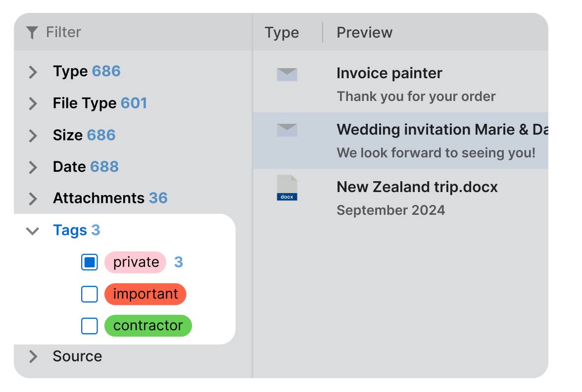This screenshot has width=582, height=392.
Task: Click the docx file icon
Action: [287, 188]
